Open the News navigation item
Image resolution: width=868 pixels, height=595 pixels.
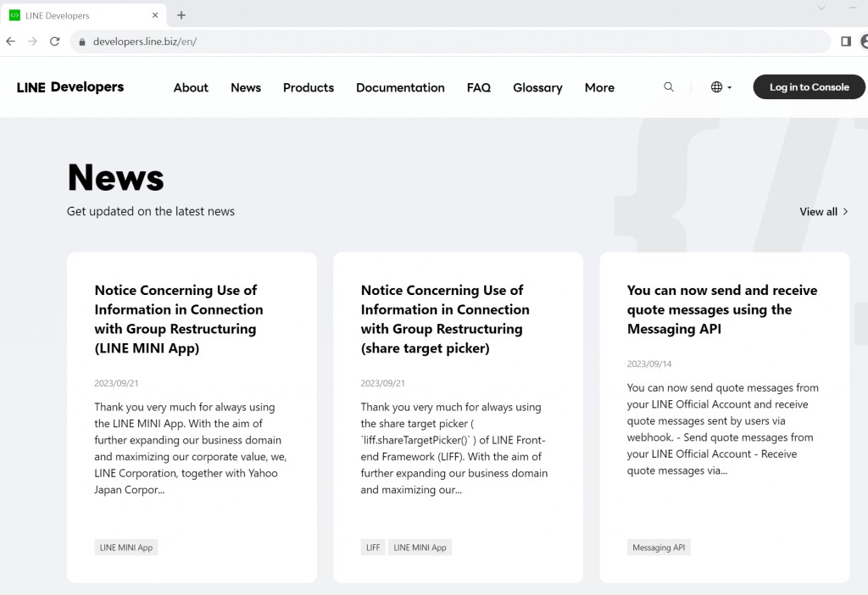click(x=246, y=87)
